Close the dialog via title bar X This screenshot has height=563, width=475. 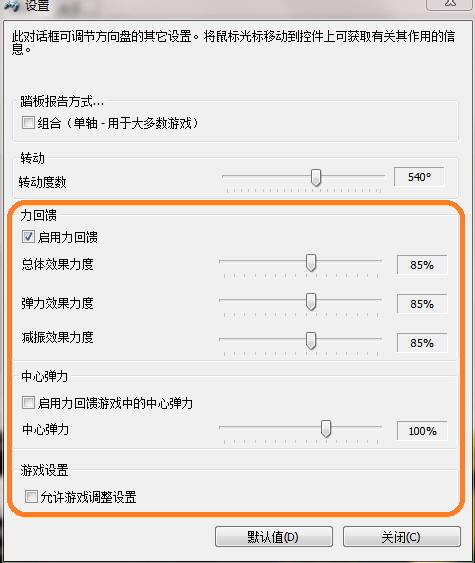tap(450, 4)
